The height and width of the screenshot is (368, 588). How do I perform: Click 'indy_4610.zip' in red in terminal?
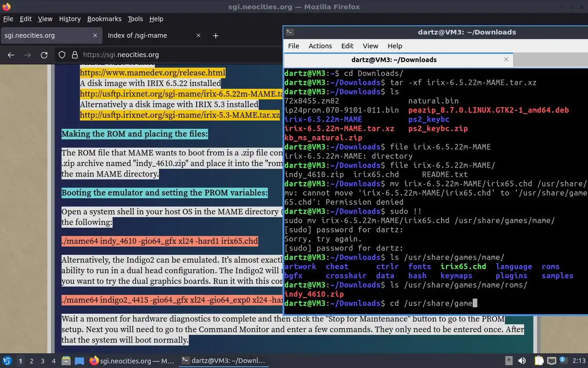pos(314,294)
